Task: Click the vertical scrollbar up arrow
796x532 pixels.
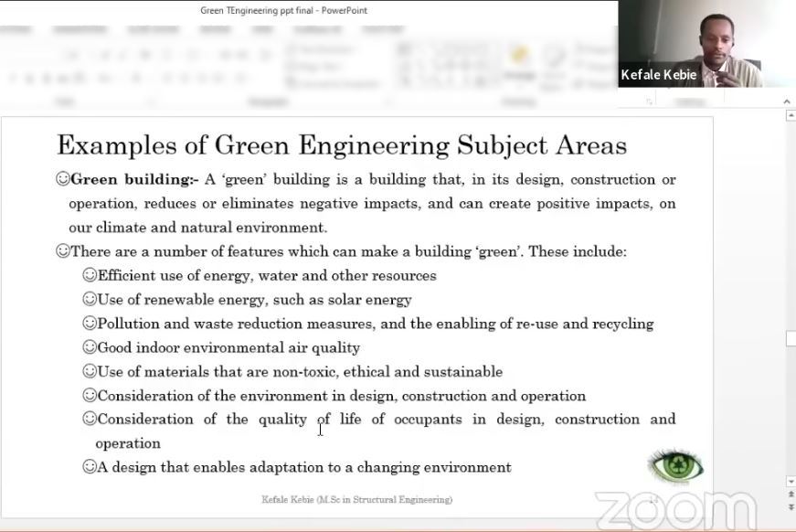Action: [791, 116]
